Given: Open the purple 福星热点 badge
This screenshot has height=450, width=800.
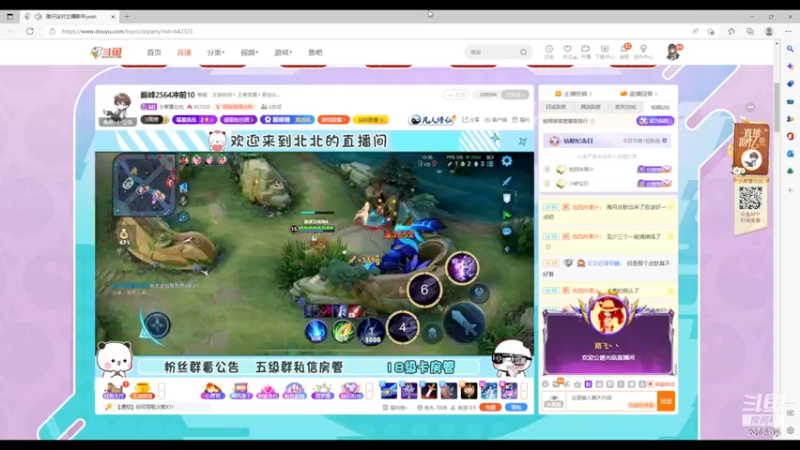Looking at the screenshot, I should [x=194, y=120].
